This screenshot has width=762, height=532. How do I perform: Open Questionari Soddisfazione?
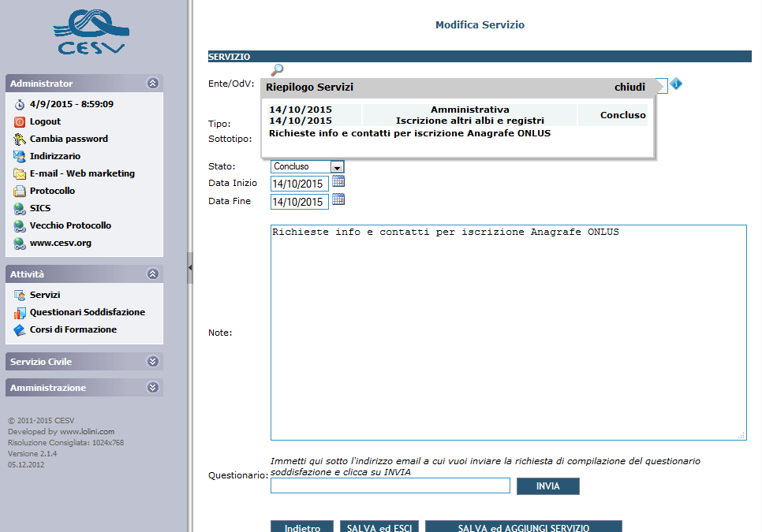click(88, 312)
